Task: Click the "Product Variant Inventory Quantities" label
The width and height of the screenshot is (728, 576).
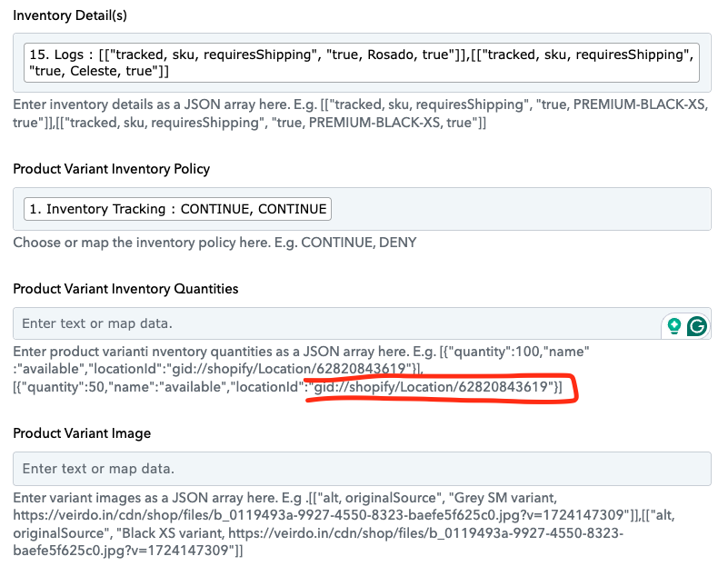Action: coord(125,289)
